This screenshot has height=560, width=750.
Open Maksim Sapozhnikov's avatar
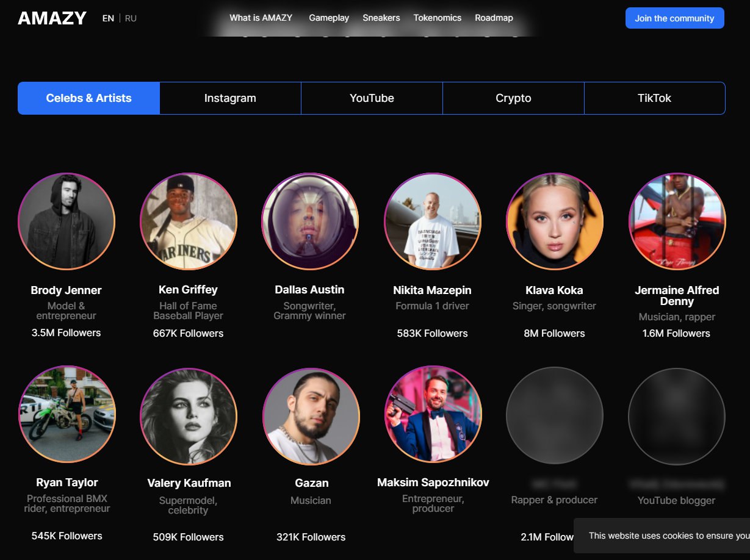(433, 414)
